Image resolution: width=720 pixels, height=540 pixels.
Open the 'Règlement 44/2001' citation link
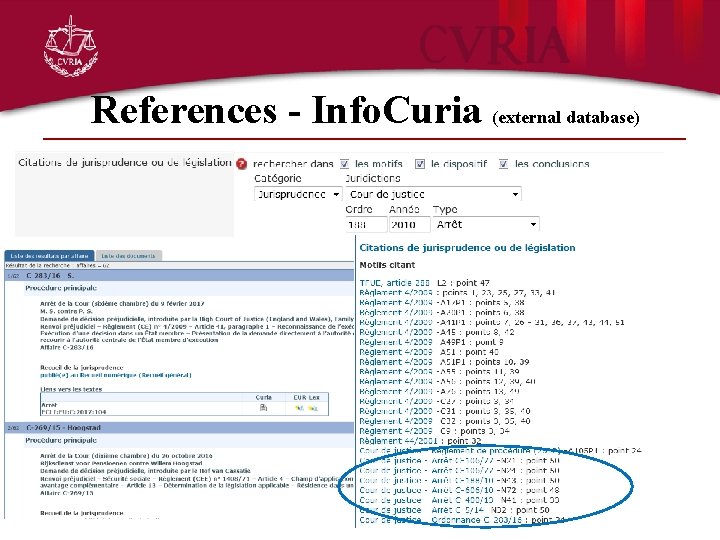point(398,441)
